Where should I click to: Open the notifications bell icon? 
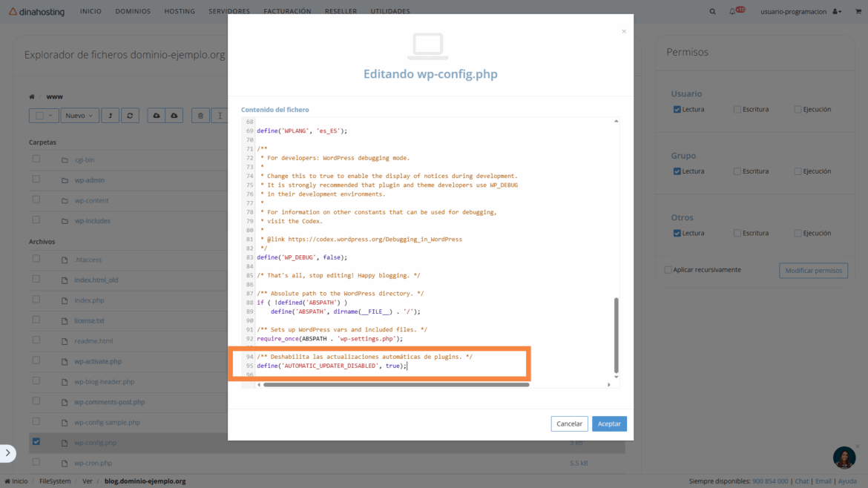click(733, 12)
